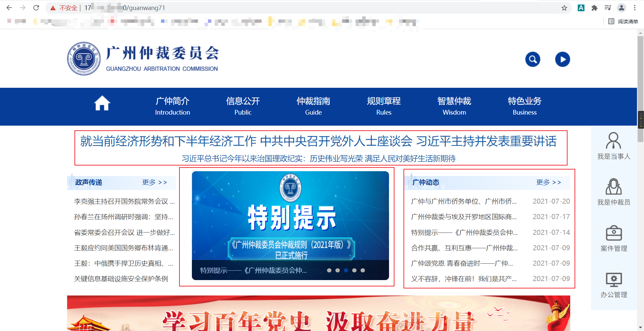644x331 pixels.
Task: Select the fifth carousel dot
Action: click(363, 270)
